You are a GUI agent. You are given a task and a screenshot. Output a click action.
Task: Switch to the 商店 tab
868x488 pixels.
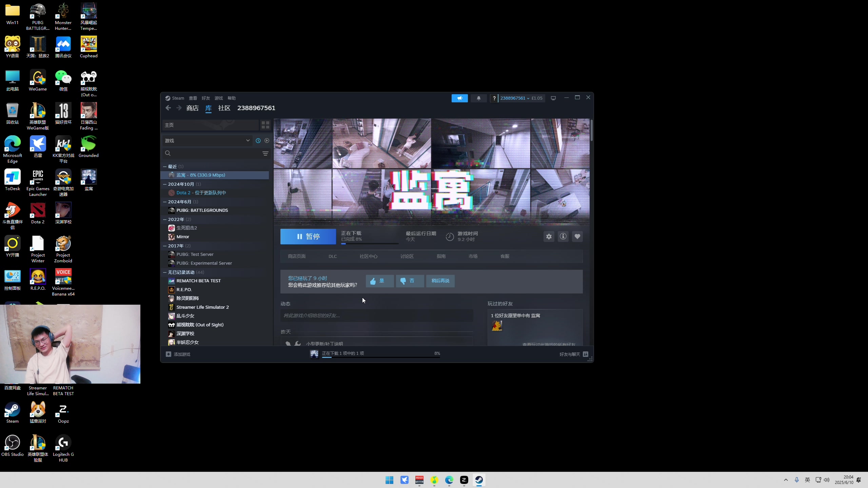[193, 108]
